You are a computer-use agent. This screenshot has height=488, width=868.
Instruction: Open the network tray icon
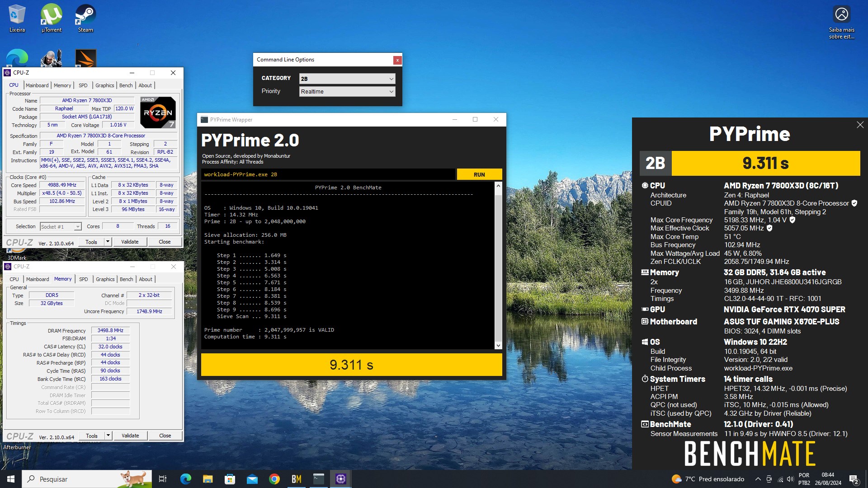(780, 479)
